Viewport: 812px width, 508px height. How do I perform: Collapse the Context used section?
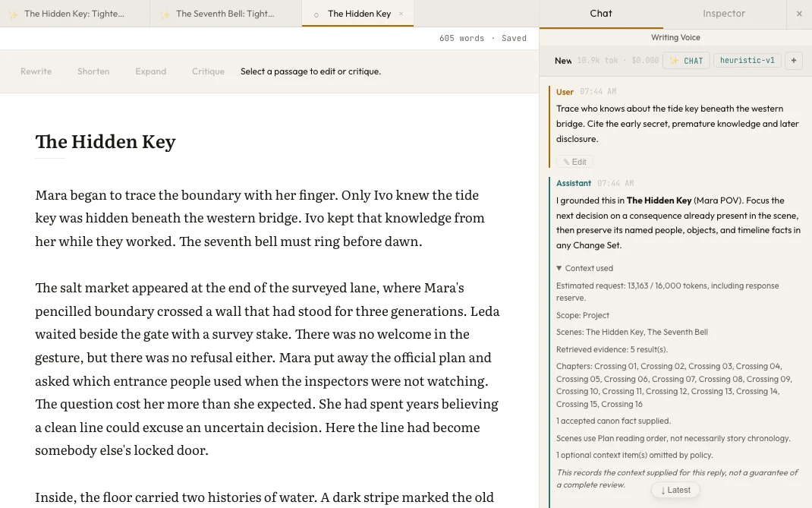tap(584, 268)
